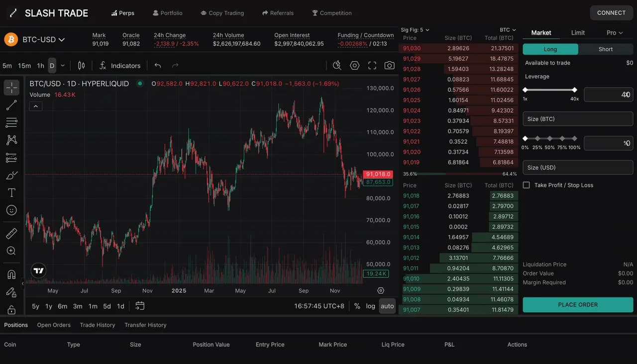
Task: Open the forecasting and measurement tools
Action: tap(11, 158)
